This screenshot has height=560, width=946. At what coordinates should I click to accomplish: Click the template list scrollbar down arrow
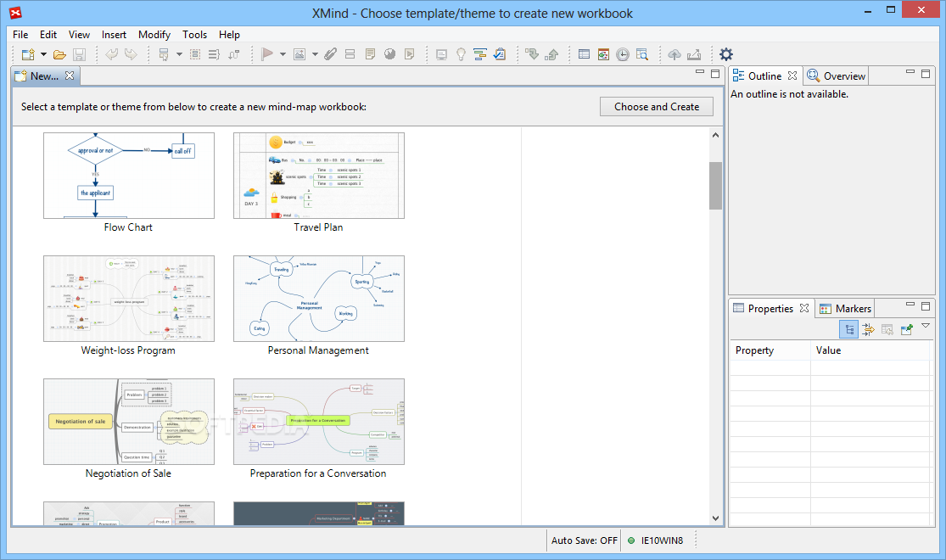[x=715, y=518]
